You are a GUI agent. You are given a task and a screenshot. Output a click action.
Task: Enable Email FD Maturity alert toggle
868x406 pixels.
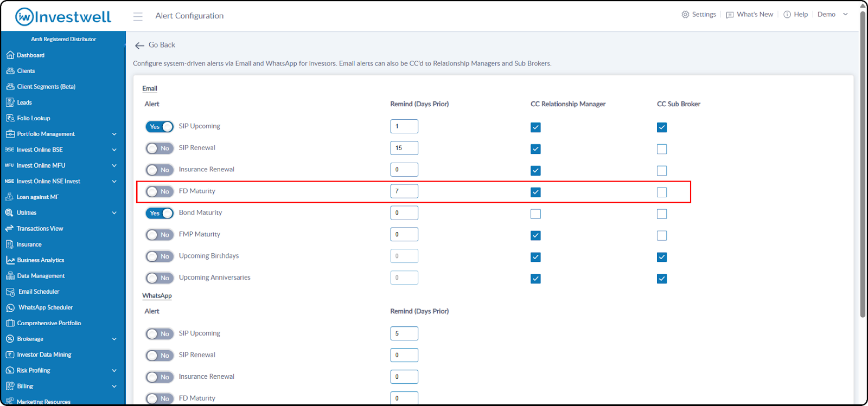pyautogui.click(x=159, y=191)
